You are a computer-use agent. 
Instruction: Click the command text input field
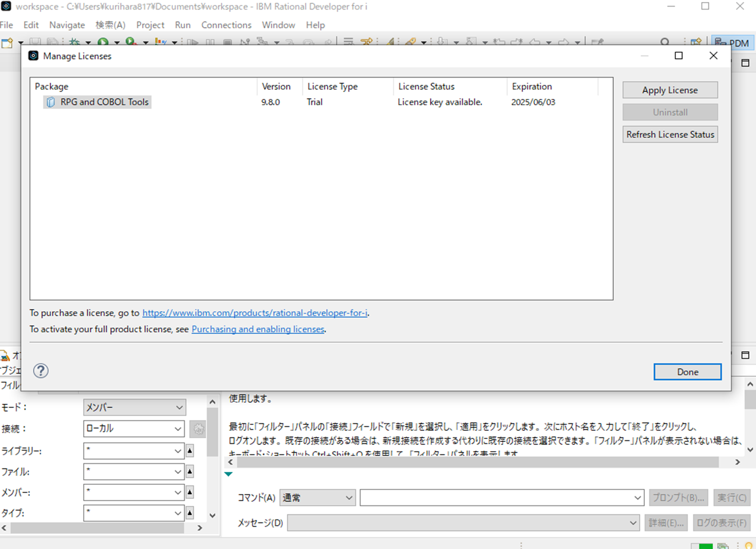click(x=496, y=497)
